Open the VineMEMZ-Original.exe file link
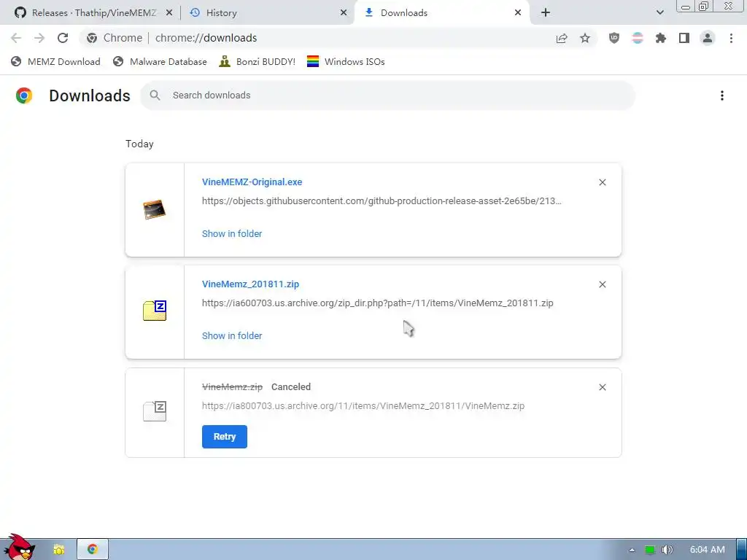This screenshot has width=747, height=560. (252, 182)
